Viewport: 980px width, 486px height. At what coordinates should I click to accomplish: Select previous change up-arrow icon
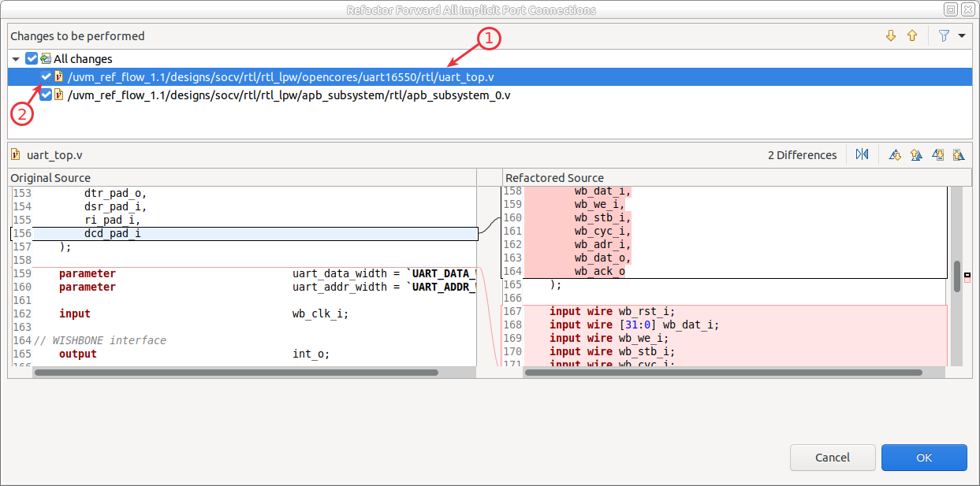912,35
